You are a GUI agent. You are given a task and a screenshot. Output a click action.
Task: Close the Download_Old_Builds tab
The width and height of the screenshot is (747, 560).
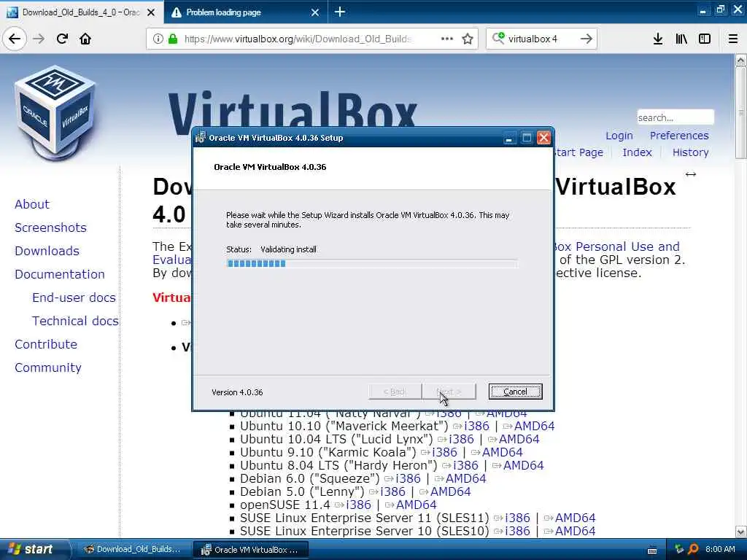tap(151, 12)
